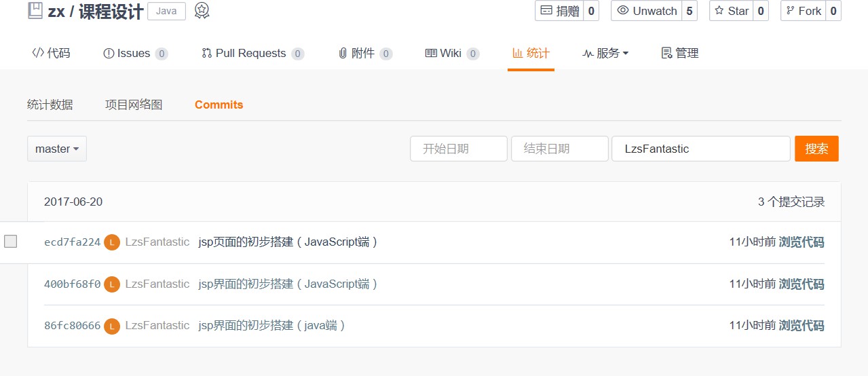Click the donate count 0
Screen dimensions: 868x376
tap(591, 11)
